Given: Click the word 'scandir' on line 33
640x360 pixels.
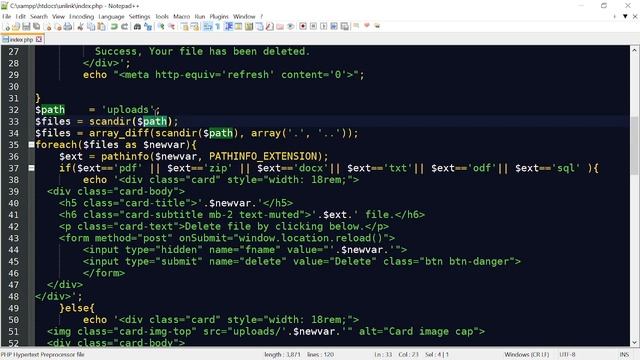Looking at the screenshot, I should [110, 121].
